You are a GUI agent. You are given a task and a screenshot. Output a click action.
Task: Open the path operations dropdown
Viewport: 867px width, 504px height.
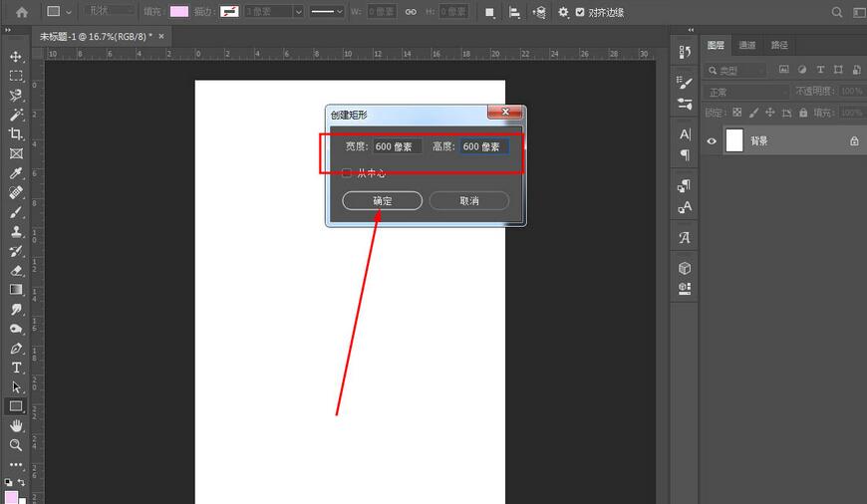tap(489, 12)
